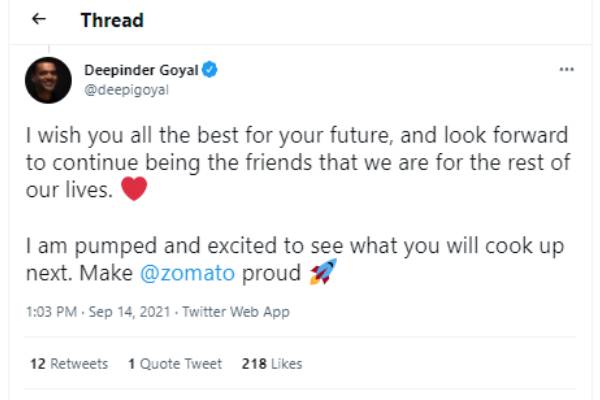View the 12 Retweets list
This screenshot has width=600, height=400.
pyautogui.click(x=68, y=364)
